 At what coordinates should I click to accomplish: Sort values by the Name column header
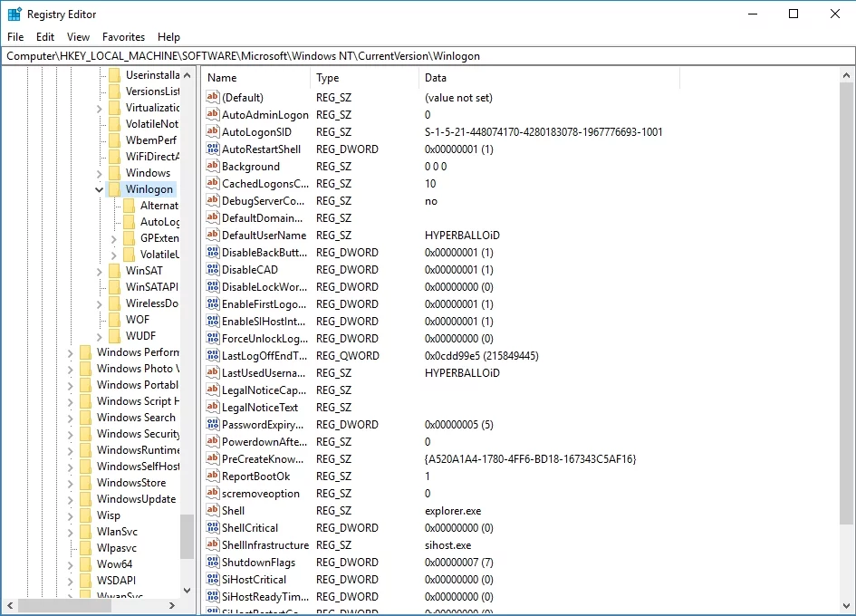pos(256,78)
